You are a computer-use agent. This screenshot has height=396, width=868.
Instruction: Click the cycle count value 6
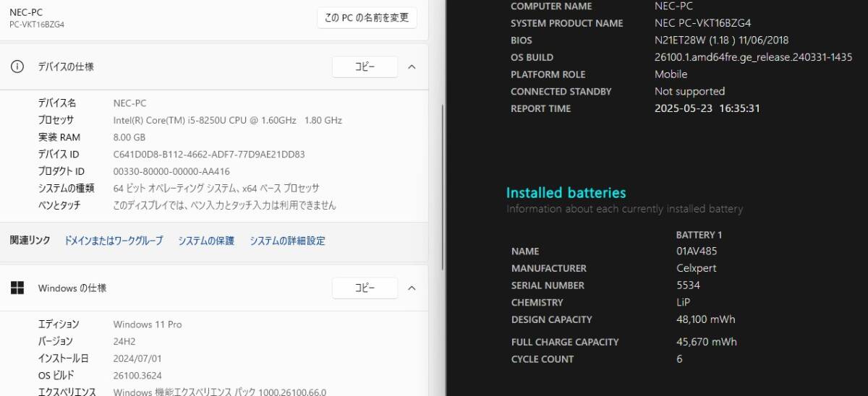tap(679, 359)
